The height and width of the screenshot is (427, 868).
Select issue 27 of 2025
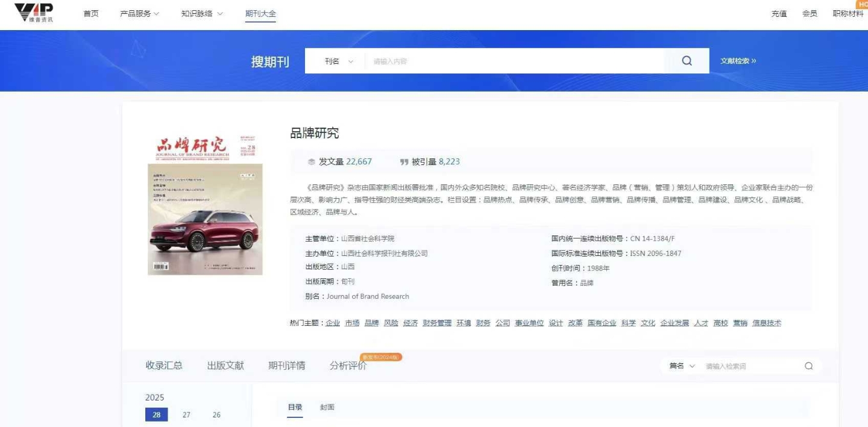[186, 414]
